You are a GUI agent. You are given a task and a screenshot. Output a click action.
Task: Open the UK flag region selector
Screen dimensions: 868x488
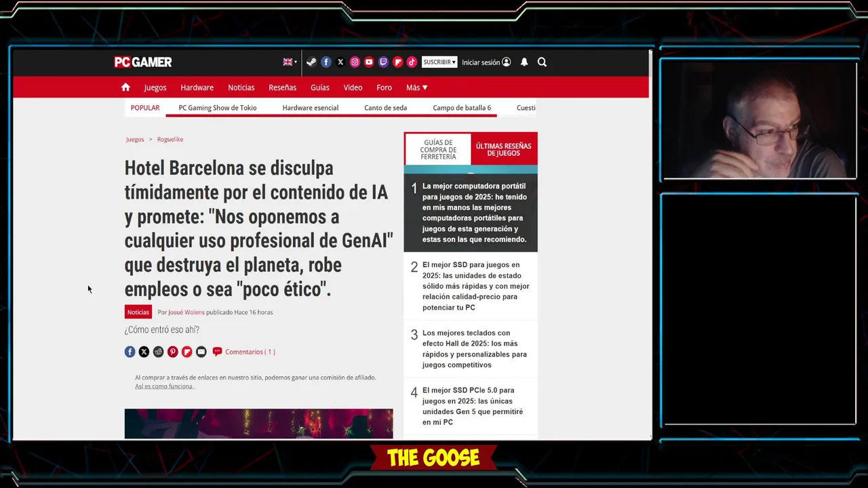pos(290,62)
